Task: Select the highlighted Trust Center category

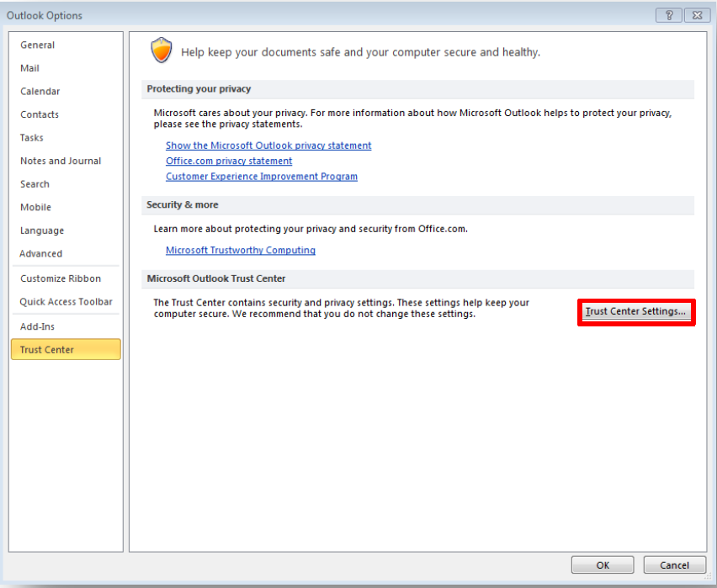Action: coord(66,349)
